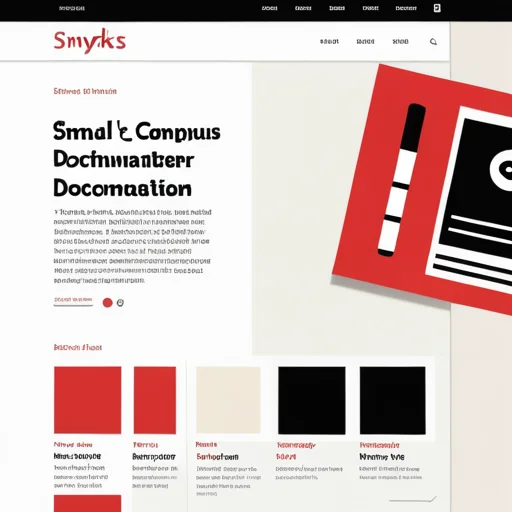Viewport: 512px width, 512px height.
Task: Pick the black swatch next to the cream swatch
Action: [x=312, y=400]
